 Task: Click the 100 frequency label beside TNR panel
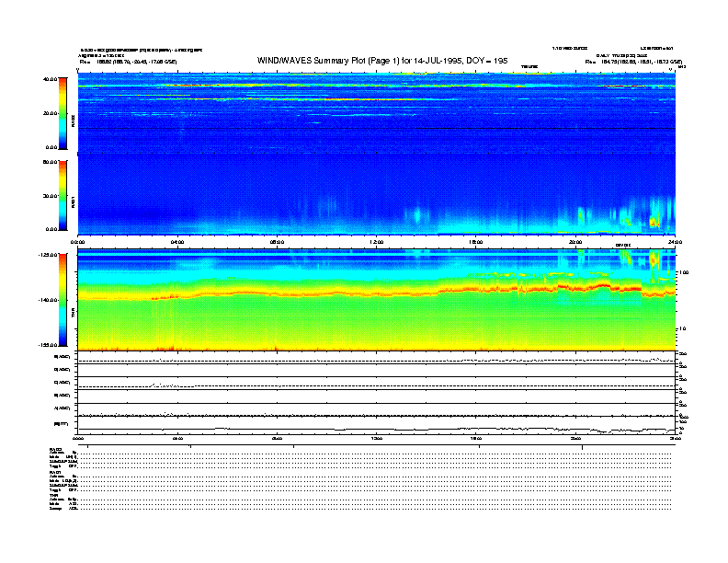point(684,272)
